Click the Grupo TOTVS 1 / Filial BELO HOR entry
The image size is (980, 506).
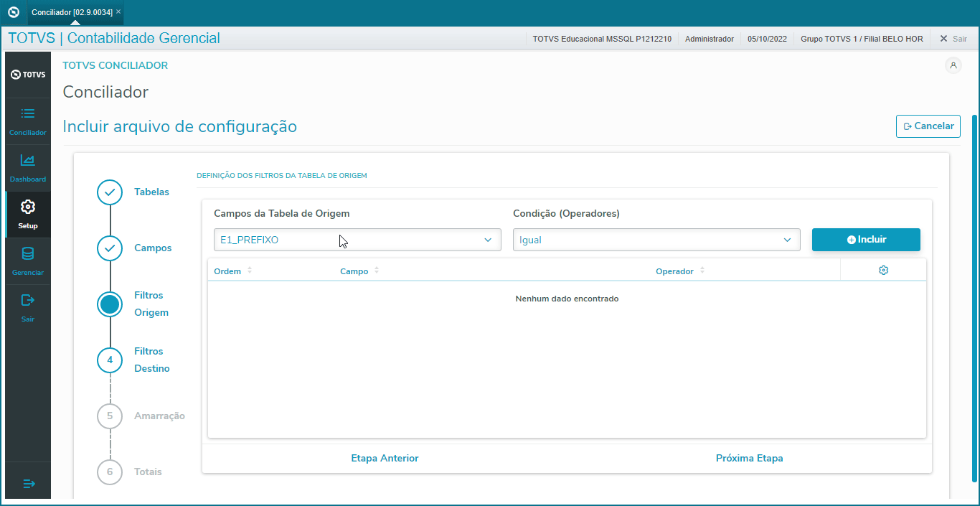[x=862, y=39]
